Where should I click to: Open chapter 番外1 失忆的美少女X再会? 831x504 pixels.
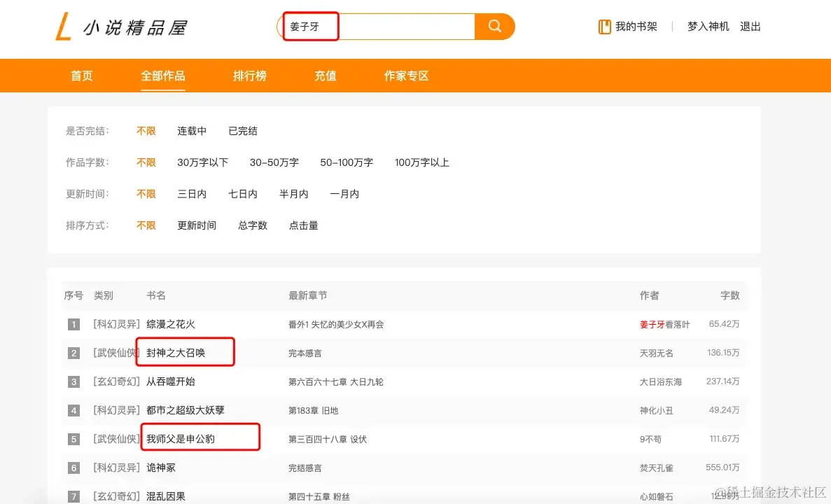pos(336,324)
